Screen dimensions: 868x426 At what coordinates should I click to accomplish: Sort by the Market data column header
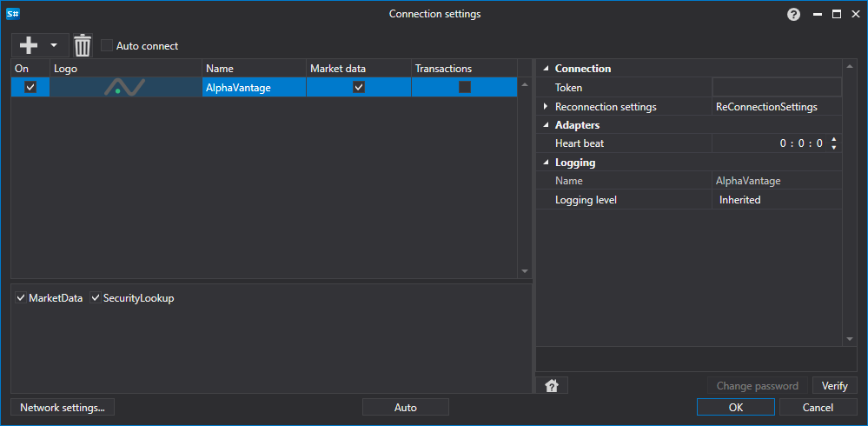[359, 69]
